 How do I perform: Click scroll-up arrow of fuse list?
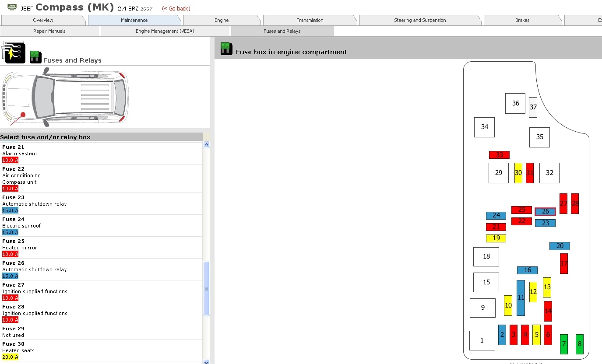[207, 145]
